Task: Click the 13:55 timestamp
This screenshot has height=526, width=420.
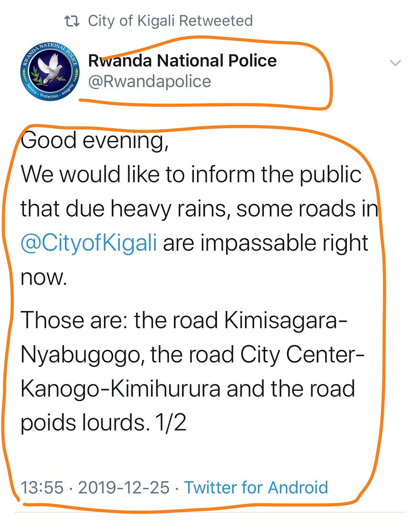Action: 42,487
